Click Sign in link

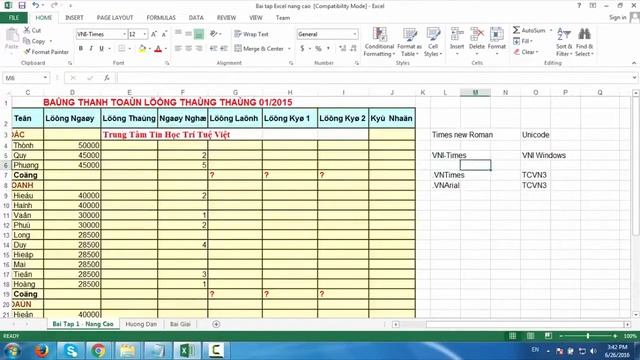pos(617,18)
